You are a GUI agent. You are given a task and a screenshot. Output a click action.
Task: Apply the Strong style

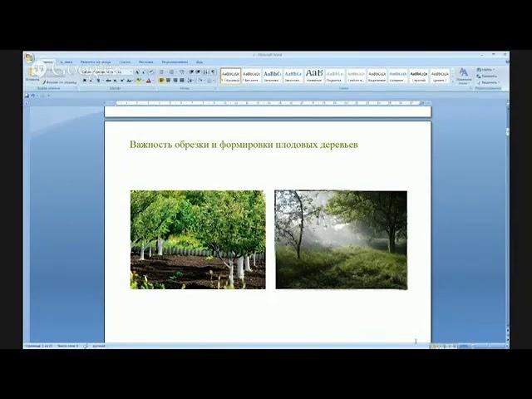[x=419, y=76]
